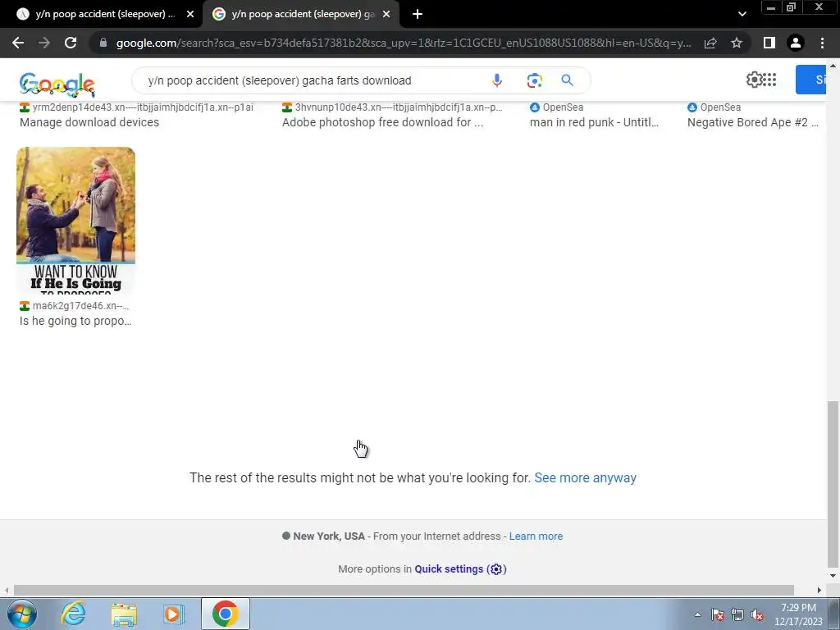Open the Chrome side panel
840x630 pixels.
[769, 43]
